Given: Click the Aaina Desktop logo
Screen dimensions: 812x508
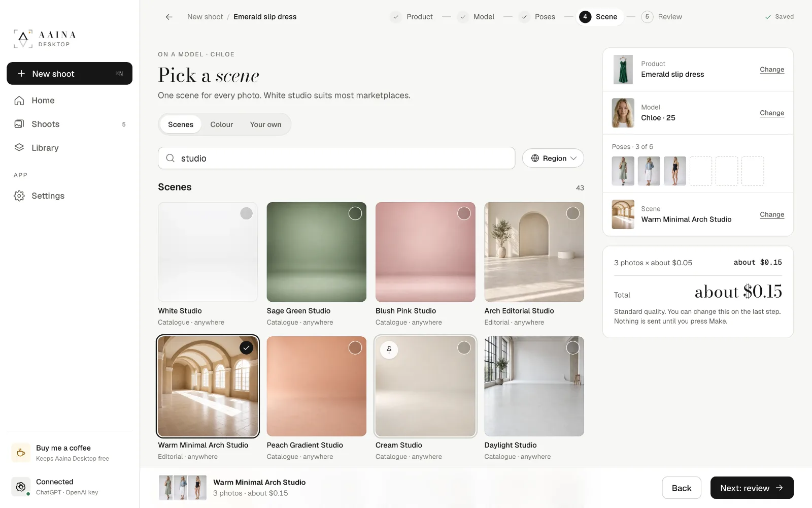Looking at the screenshot, I should (x=45, y=39).
